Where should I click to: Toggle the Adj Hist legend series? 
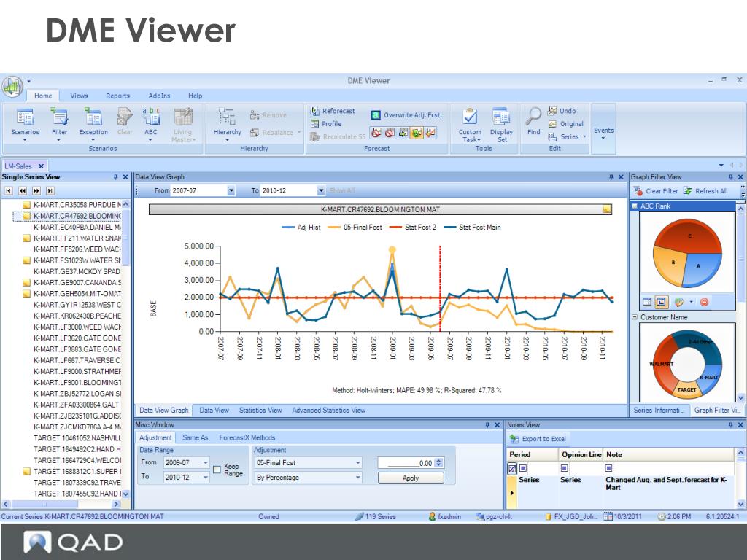301,227
